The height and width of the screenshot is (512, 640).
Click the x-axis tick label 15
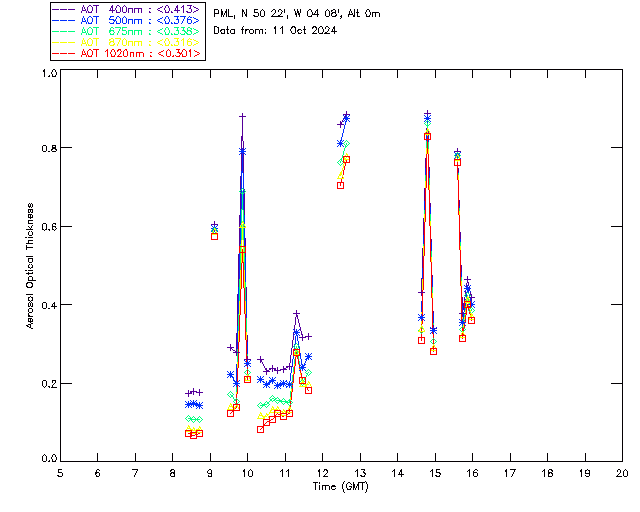coord(435,473)
